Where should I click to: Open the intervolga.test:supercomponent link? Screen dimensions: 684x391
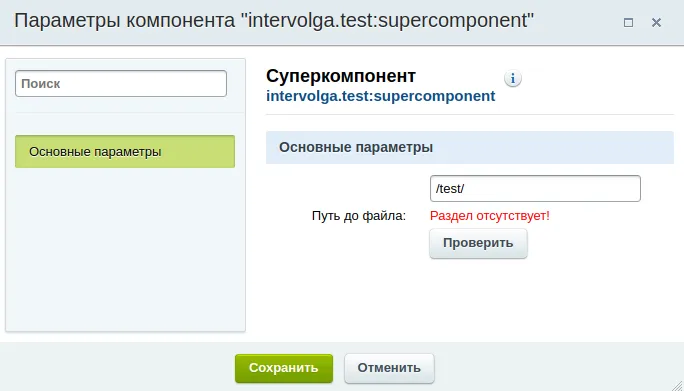380,96
